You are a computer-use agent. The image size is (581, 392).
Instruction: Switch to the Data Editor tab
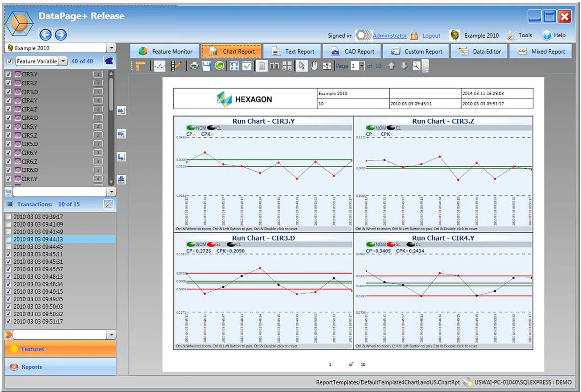click(x=480, y=51)
